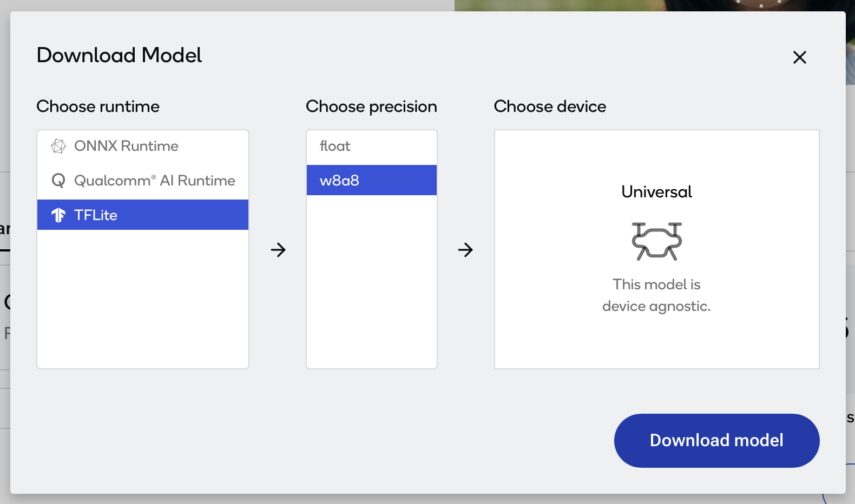The height and width of the screenshot is (504, 855).
Task: Select the TFLite runtime entry
Action: click(x=96, y=215)
